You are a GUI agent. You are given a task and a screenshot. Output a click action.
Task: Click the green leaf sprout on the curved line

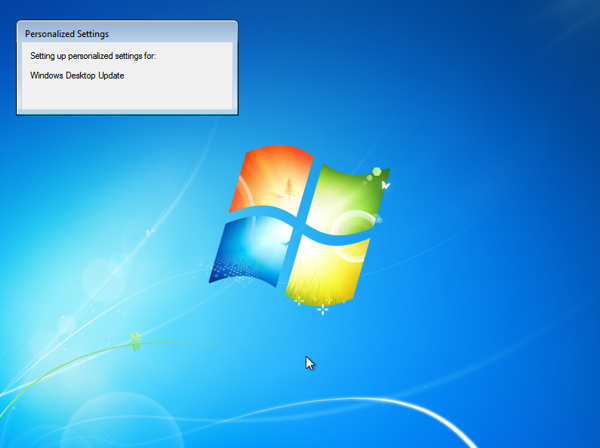[135, 343]
